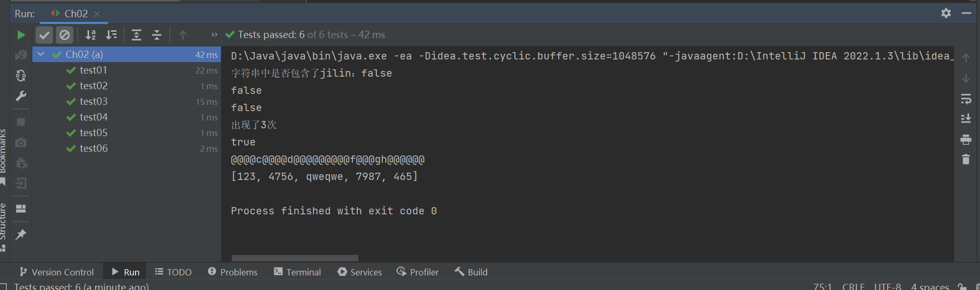Viewport: 980px width, 290px height.
Task: Toggle Show Ignored tests button
Action: tap(65, 35)
